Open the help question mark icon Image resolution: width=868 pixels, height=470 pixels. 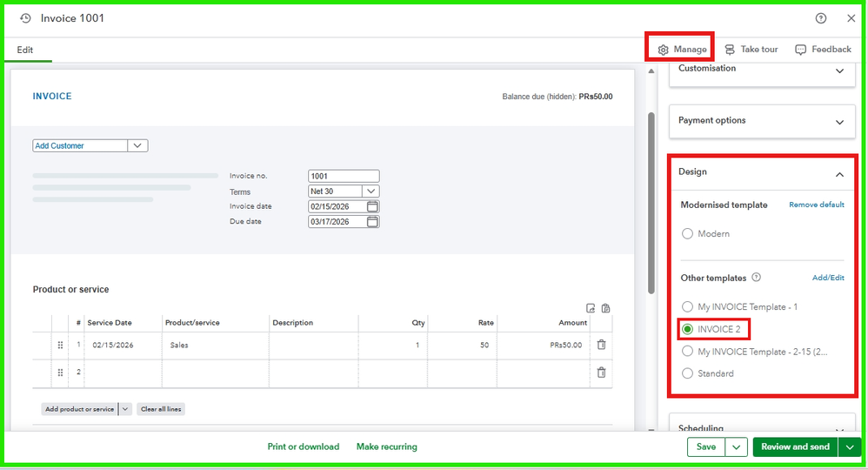821,18
